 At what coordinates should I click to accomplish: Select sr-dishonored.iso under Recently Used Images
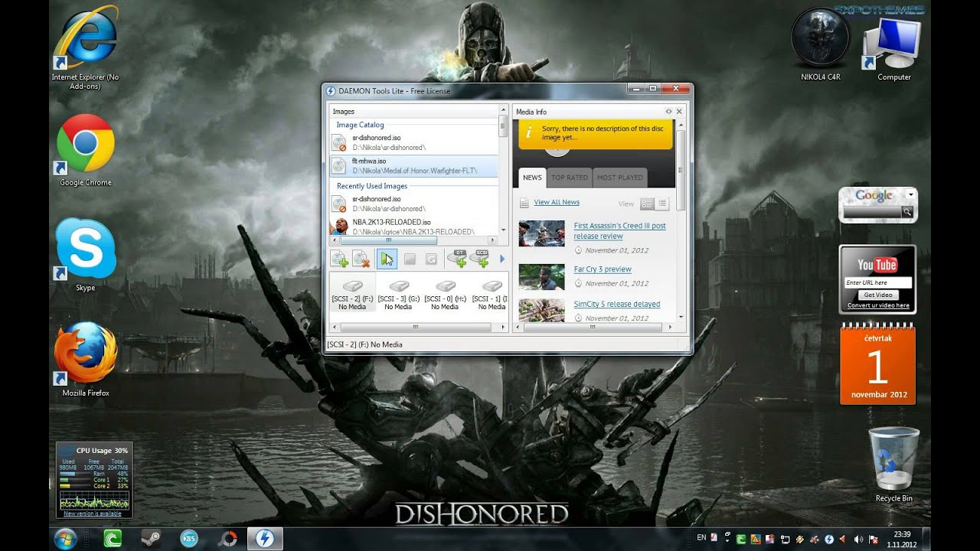pos(413,204)
